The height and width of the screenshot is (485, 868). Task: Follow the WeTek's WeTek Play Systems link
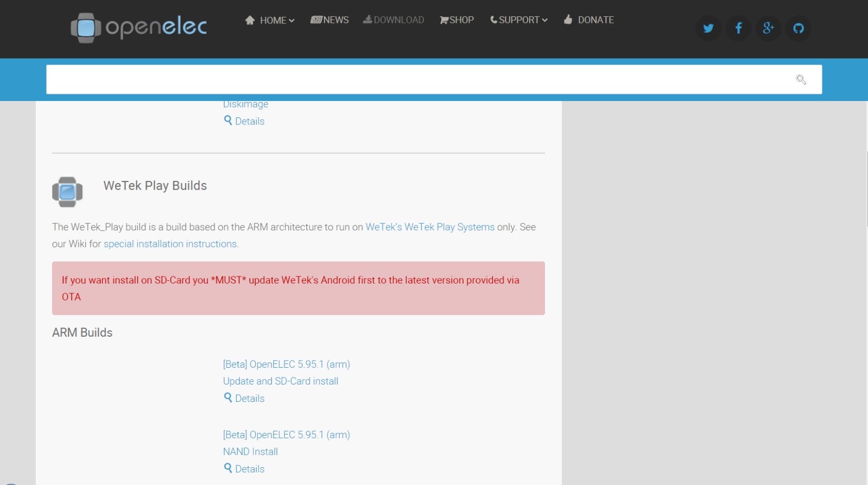[430, 227]
